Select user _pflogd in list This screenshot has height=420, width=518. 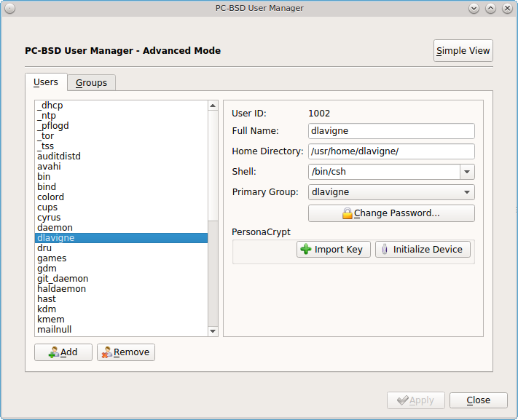(x=121, y=126)
